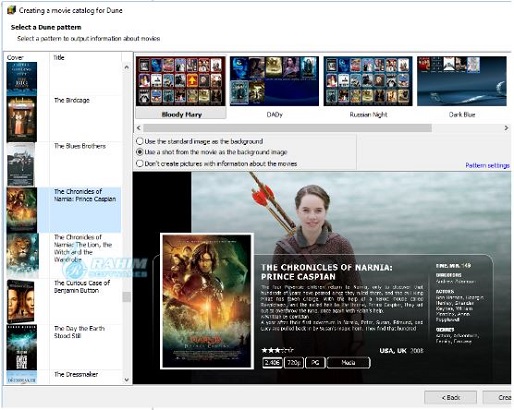Viewport: 514px width, 410px height.
Task: Click the 720p badge in preview
Action: click(294, 362)
